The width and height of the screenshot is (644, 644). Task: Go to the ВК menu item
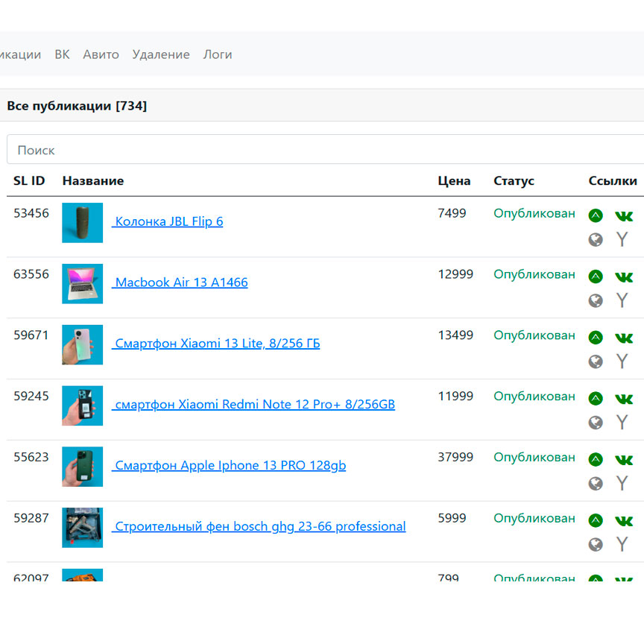click(62, 54)
